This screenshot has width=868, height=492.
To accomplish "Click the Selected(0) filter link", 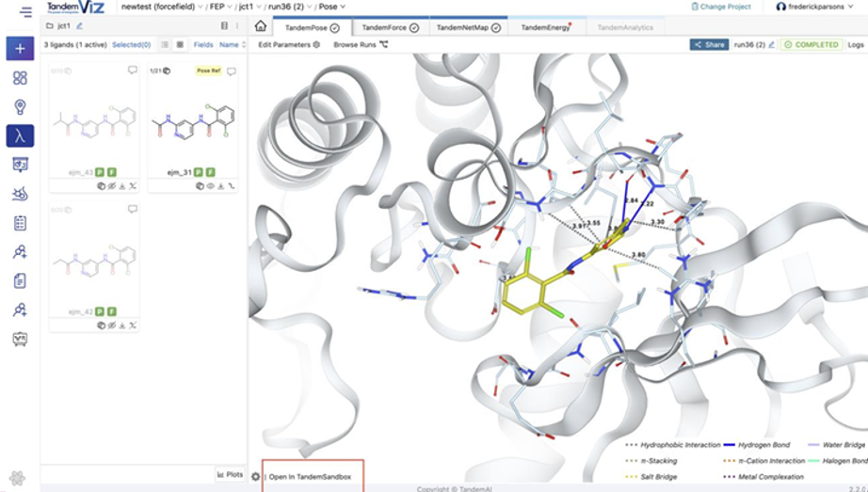I will pos(131,45).
